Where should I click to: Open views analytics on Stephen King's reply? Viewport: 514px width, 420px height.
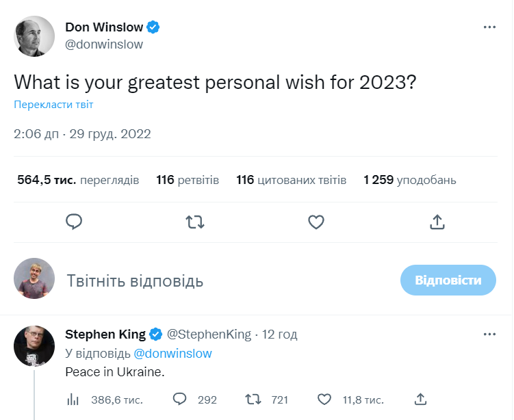(73, 399)
